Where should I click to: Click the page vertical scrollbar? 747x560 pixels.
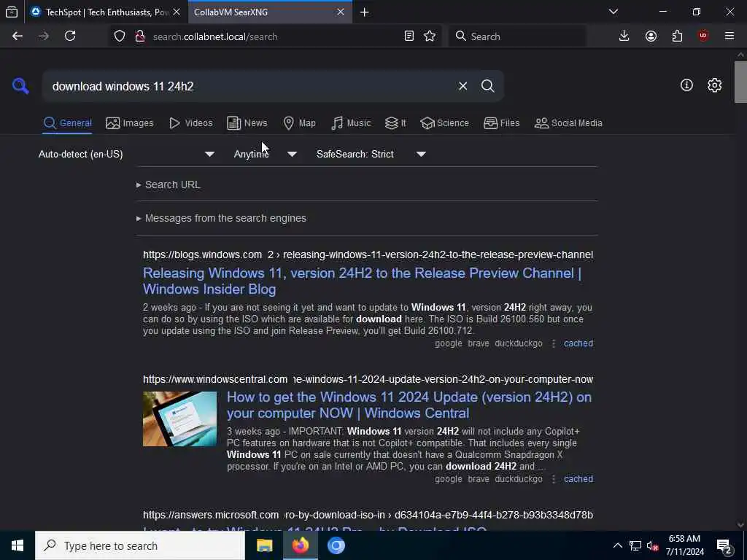pyautogui.click(x=740, y=82)
